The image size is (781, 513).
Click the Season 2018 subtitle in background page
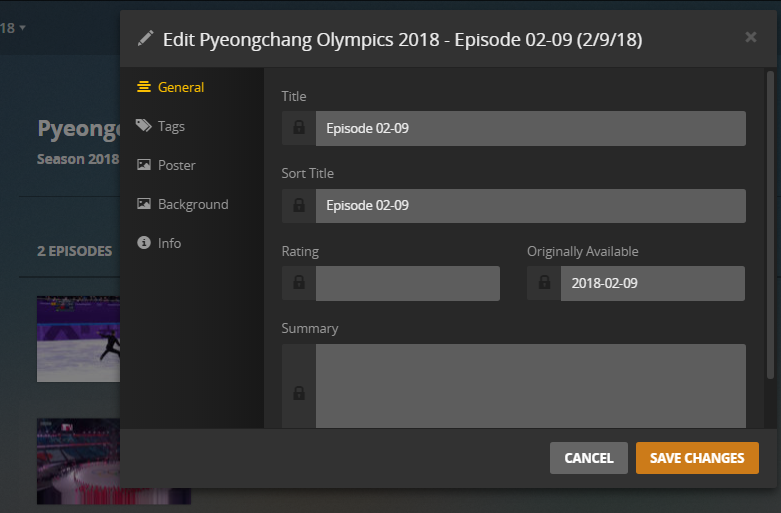click(x=78, y=159)
